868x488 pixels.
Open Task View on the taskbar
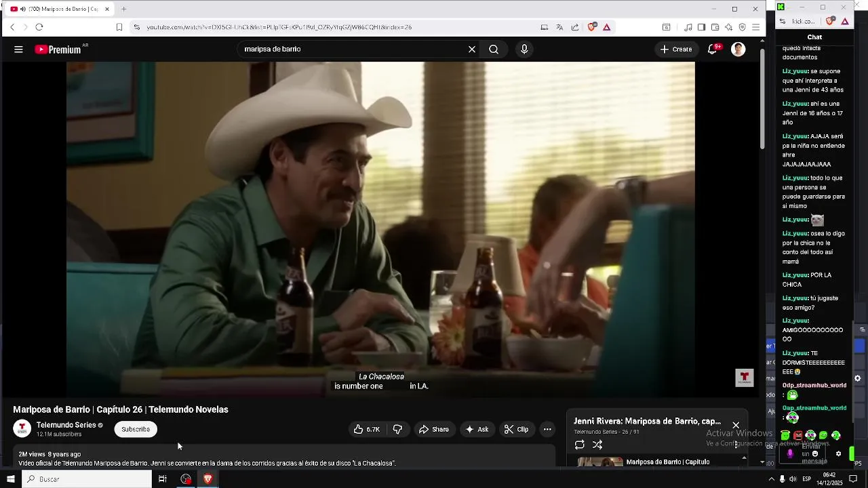(163, 479)
